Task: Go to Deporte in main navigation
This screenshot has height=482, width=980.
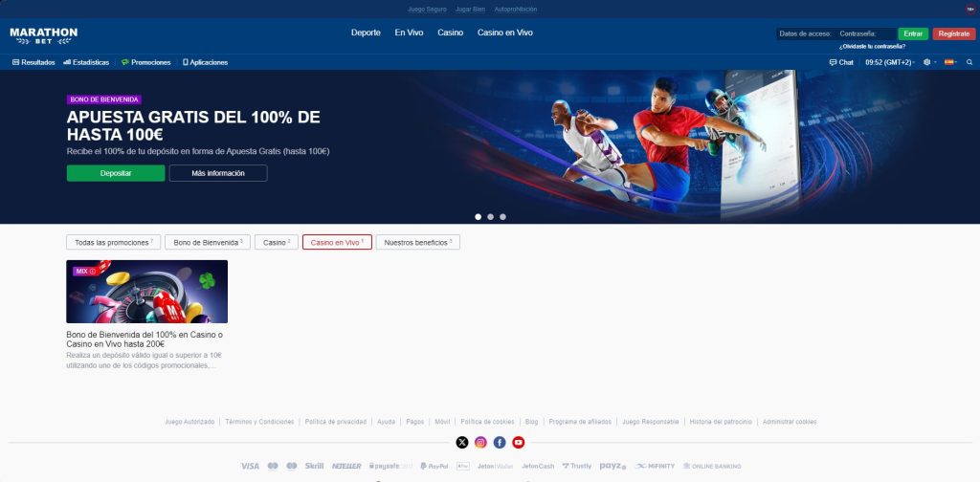Action: coord(366,33)
